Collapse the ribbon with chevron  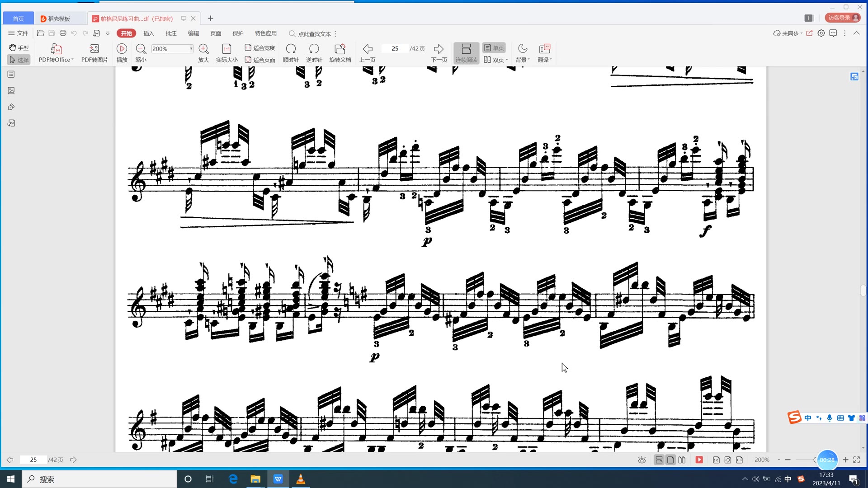click(x=856, y=33)
